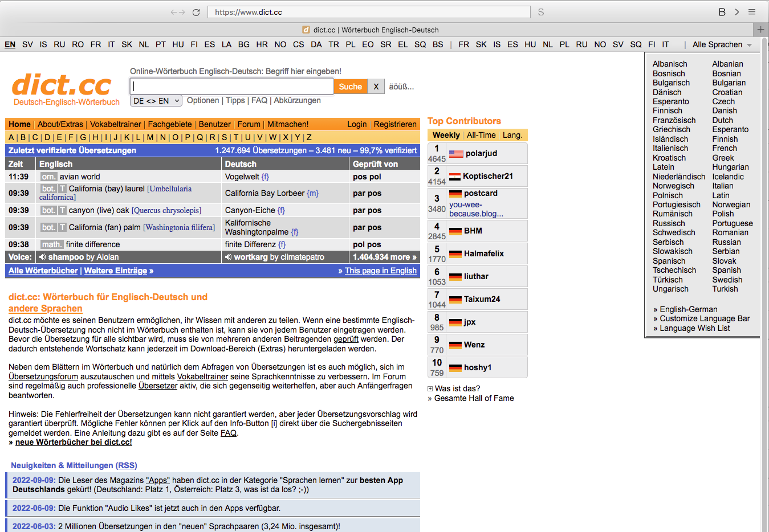Switch to Lang. contributors tab
769x532 pixels.
pyautogui.click(x=512, y=135)
